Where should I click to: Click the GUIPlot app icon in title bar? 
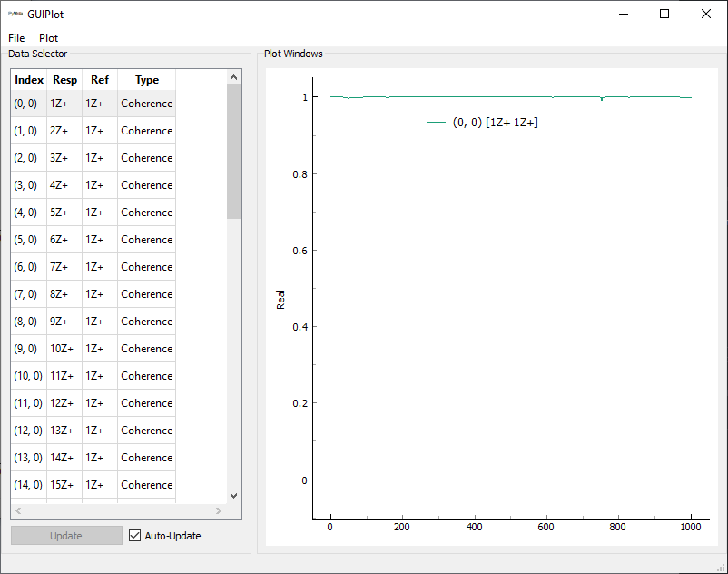click(15, 14)
